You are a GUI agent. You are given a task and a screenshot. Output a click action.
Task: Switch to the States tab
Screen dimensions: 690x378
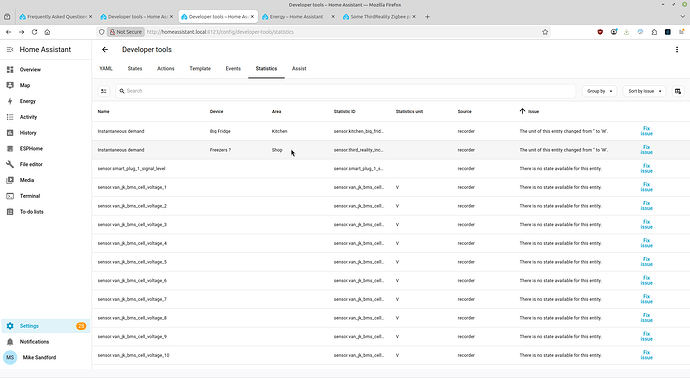pyautogui.click(x=135, y=69)
